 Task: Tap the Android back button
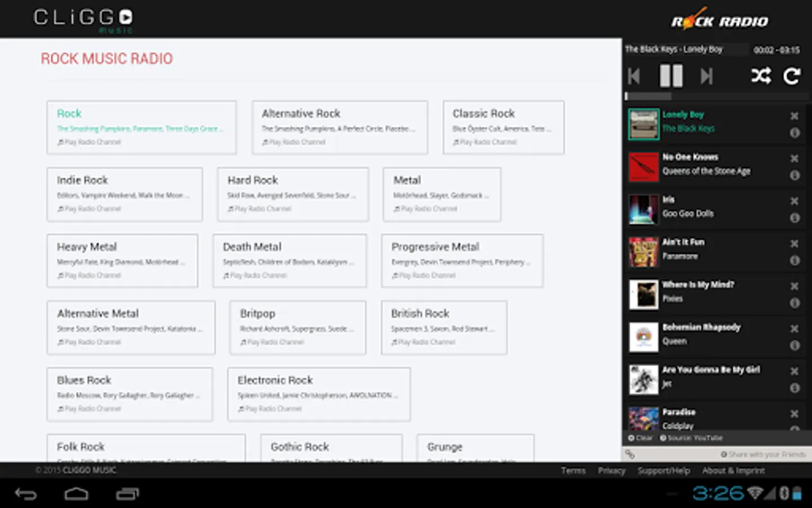click(26, 494)
